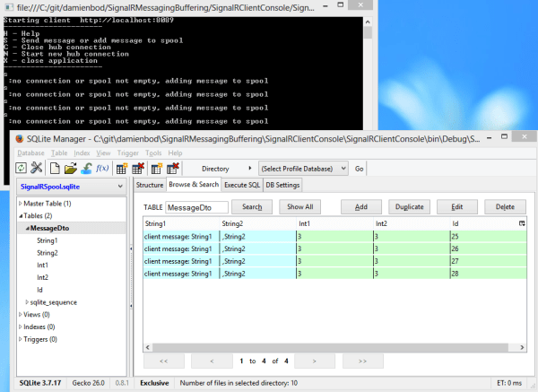
Task: Click the Connect Database open folder icon
Action: click(x=70, y=169)
